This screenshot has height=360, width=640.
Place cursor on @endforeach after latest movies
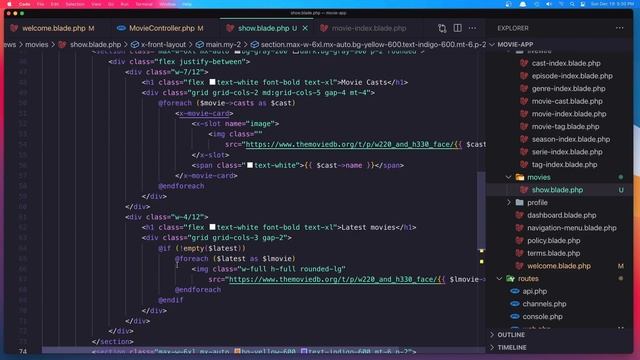tap(198, 289)
